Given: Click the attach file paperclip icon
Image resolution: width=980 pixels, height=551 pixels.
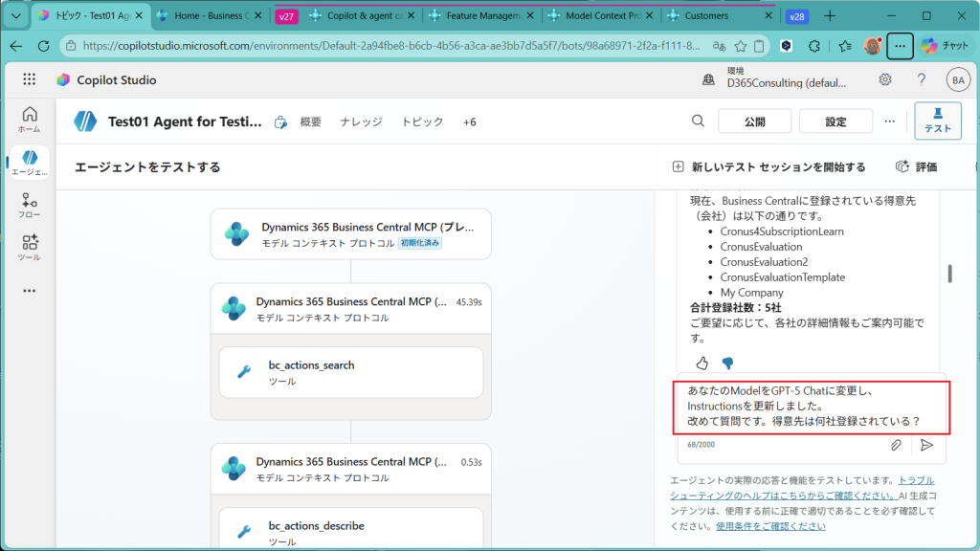Looking at the screenshot, I should (x=896, y=445).
